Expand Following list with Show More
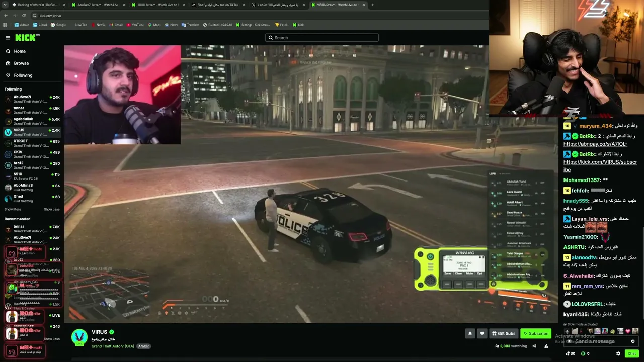The width and height of the screenshot is (644, 362). tap(13, 209)
